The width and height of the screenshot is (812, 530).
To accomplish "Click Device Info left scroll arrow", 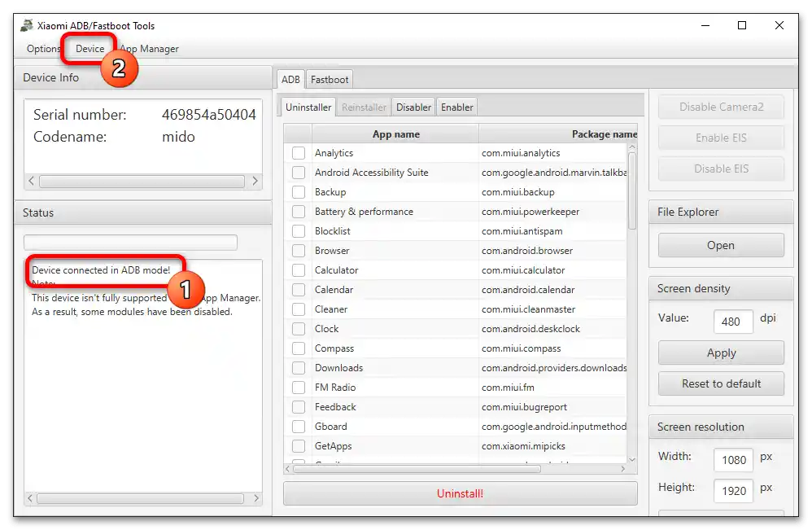I will 31,181.
